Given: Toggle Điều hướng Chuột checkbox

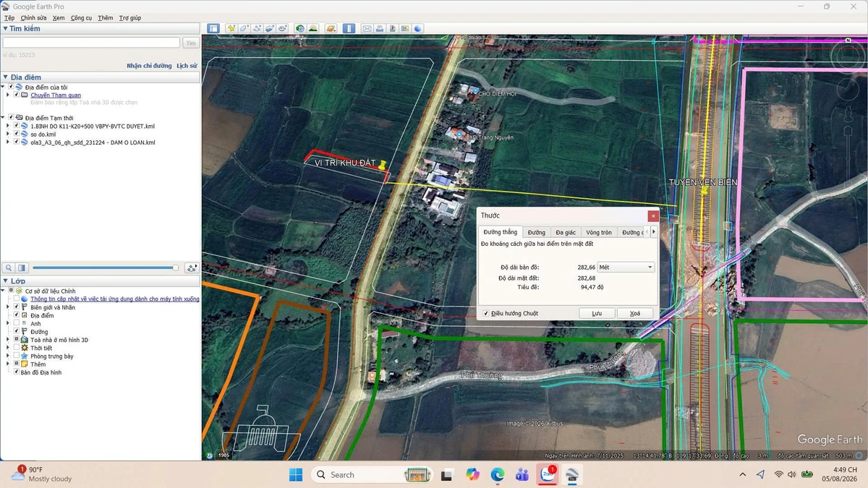Looking at the screenshot, I should coord(485,313).
